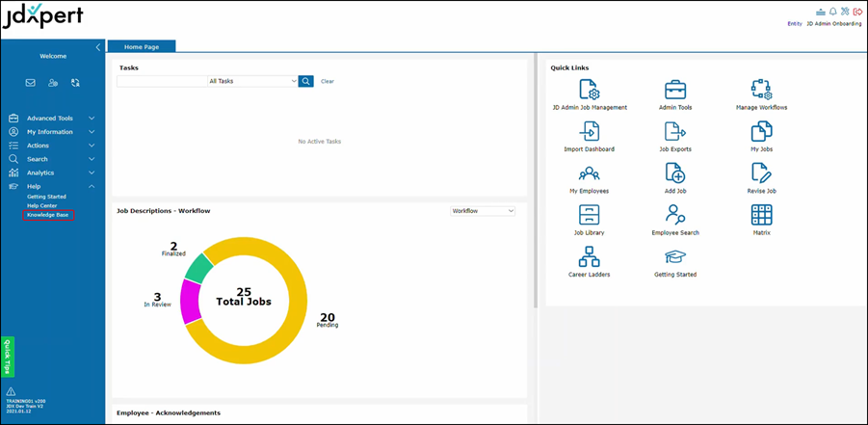Screen dimensions: 868x425
Task: Open Manage Workflows icon
Action: pyautogui.click(x=761, y=90)
